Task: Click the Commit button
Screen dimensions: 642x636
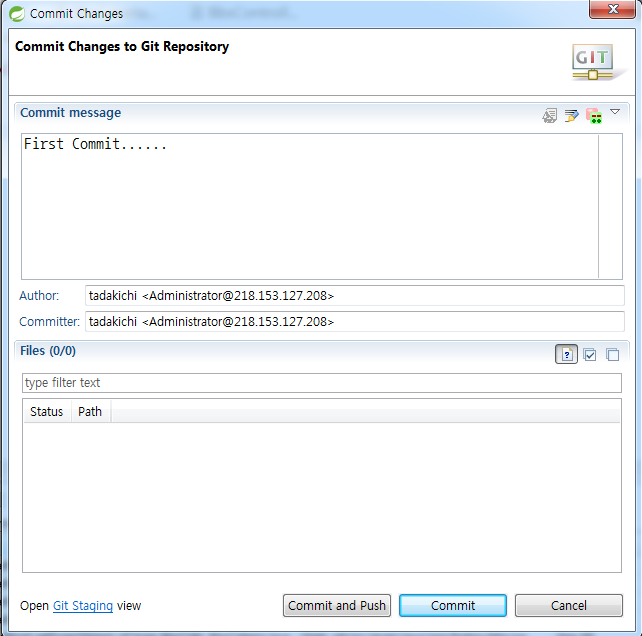Action: click(x=453, y=605)
